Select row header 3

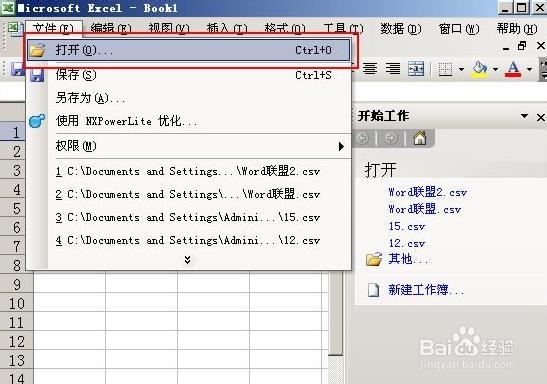coord(13,171)
